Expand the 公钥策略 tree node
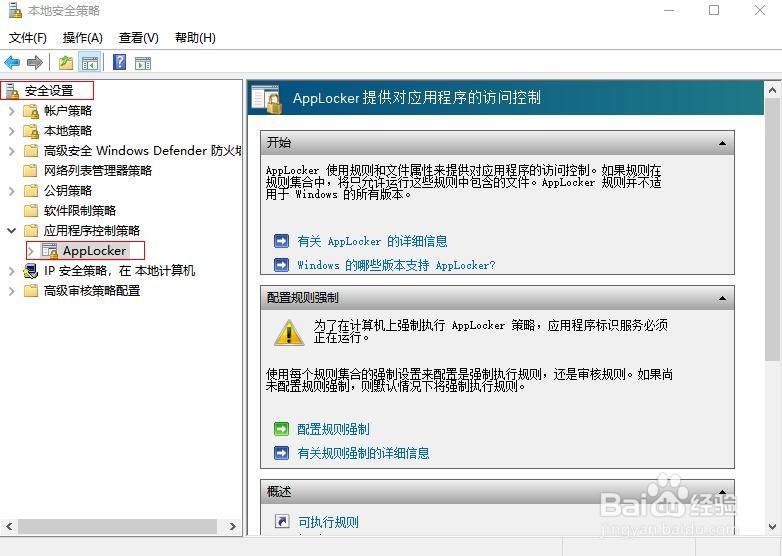The height and width of the screenshot is (556, 782). pos(12,190)
